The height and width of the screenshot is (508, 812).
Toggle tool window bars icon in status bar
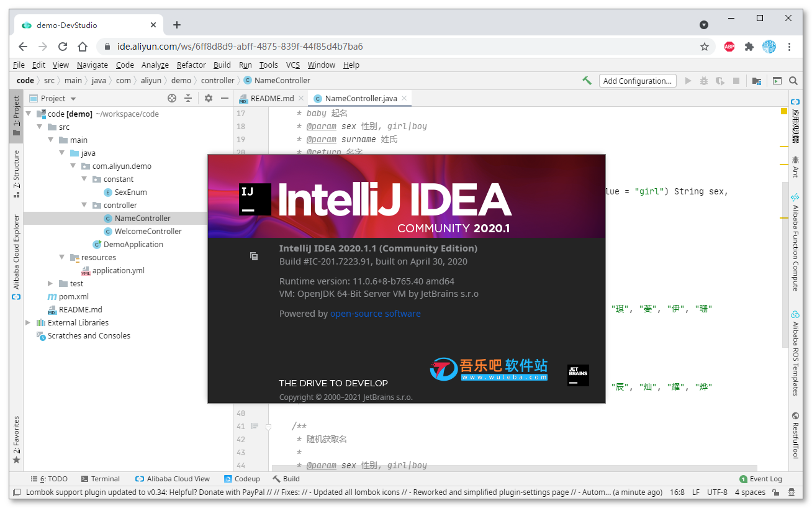16,492
